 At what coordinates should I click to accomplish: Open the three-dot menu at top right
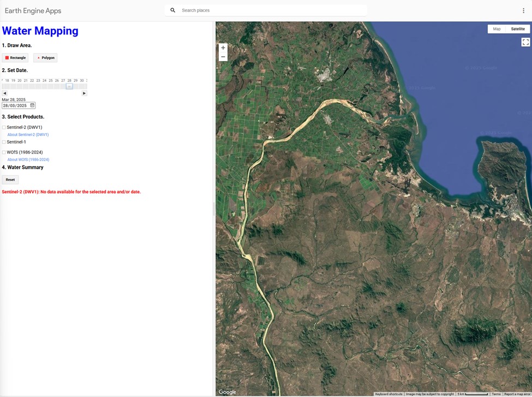[x=523, y=10]
